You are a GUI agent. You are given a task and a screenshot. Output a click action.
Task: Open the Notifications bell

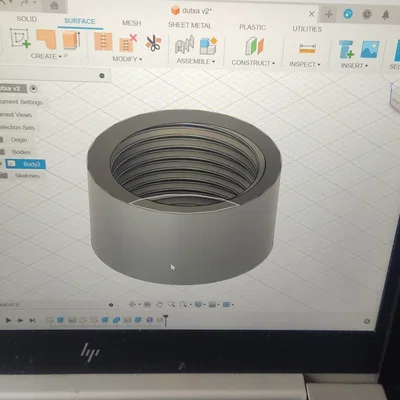coord(386,15)
